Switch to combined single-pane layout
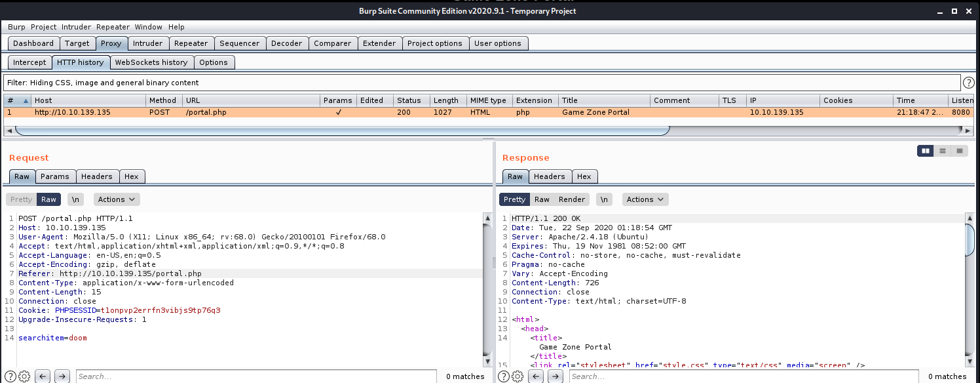This screenshot has width=980, height=383. (960, 151)
